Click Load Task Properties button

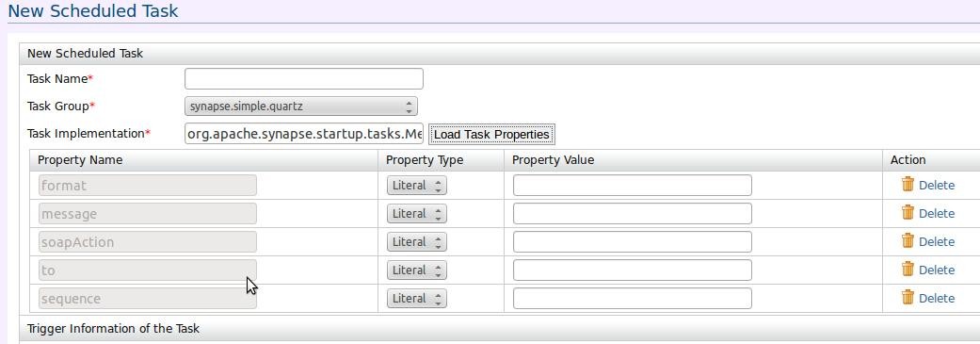pos(491,135)
